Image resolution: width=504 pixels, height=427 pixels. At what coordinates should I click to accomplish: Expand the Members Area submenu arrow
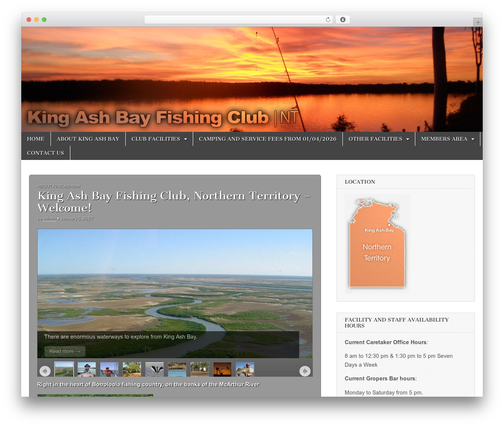click(x=472, y=139)
